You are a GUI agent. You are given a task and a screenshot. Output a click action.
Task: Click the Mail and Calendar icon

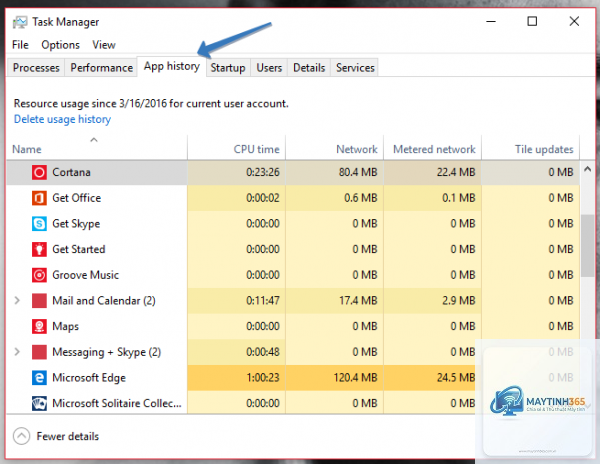coord(39,301)
